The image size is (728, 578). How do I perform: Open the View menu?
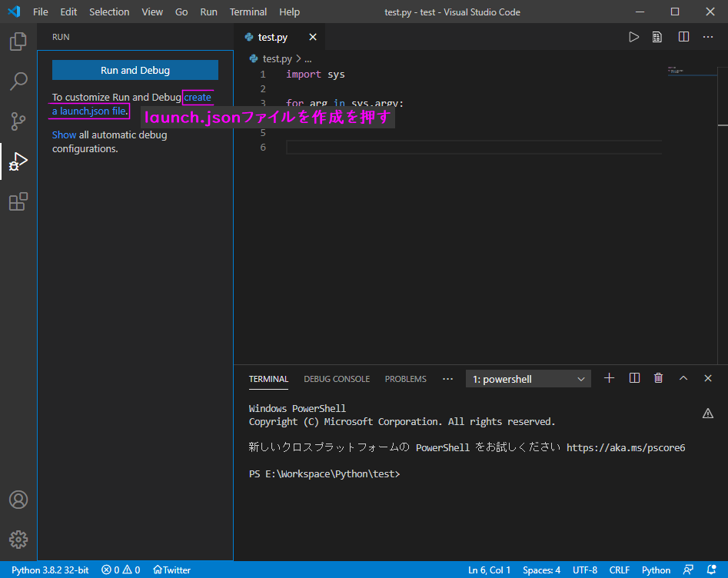(x=152, y=12)
